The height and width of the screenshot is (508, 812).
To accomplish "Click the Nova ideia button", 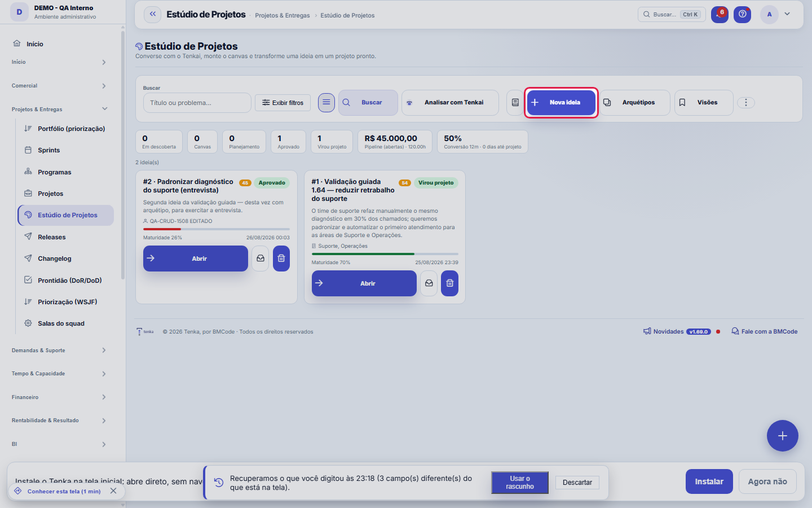I will pos(561,103).
